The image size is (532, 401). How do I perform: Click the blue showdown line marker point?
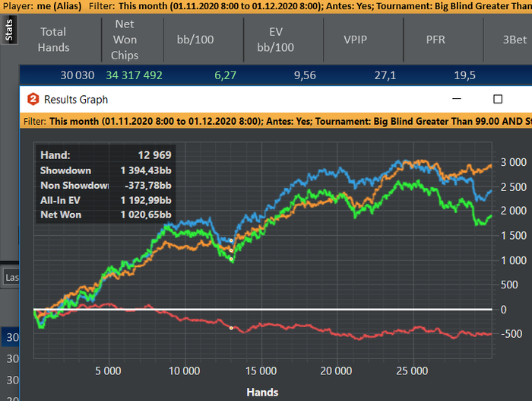coord(231,240)
